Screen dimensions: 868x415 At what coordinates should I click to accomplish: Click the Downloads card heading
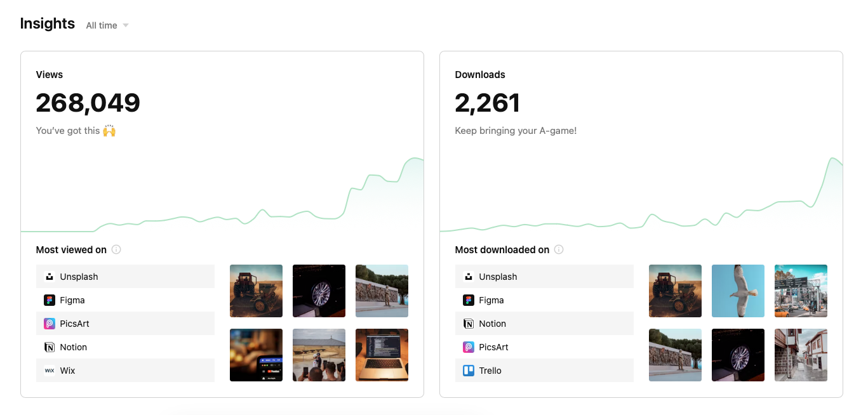480,74
